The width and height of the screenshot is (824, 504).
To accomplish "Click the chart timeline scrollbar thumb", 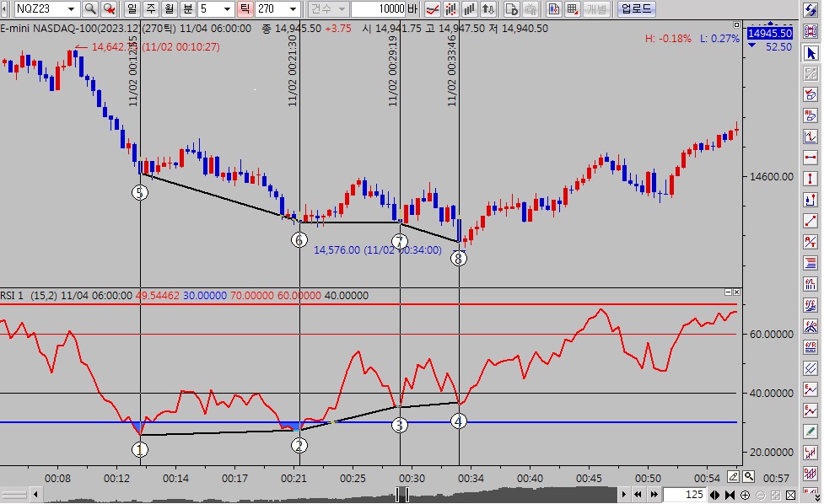I will pyautogui.click(x=402, y=494).
